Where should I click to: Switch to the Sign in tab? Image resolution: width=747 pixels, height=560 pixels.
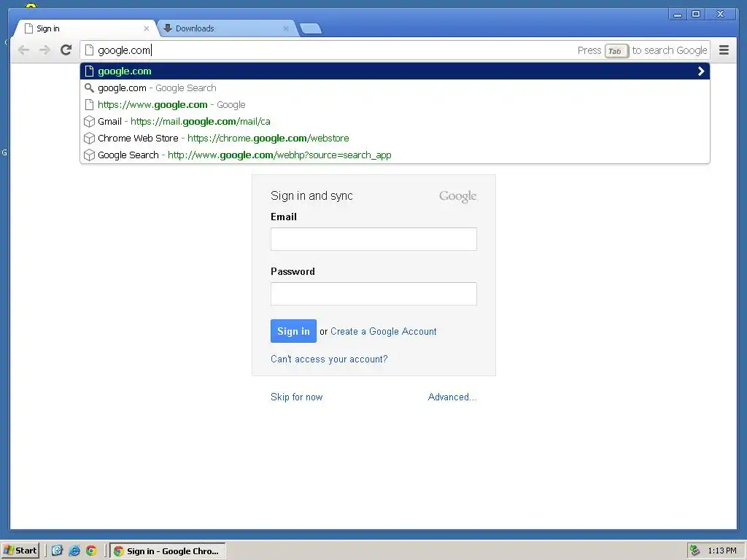coord(86,28)
